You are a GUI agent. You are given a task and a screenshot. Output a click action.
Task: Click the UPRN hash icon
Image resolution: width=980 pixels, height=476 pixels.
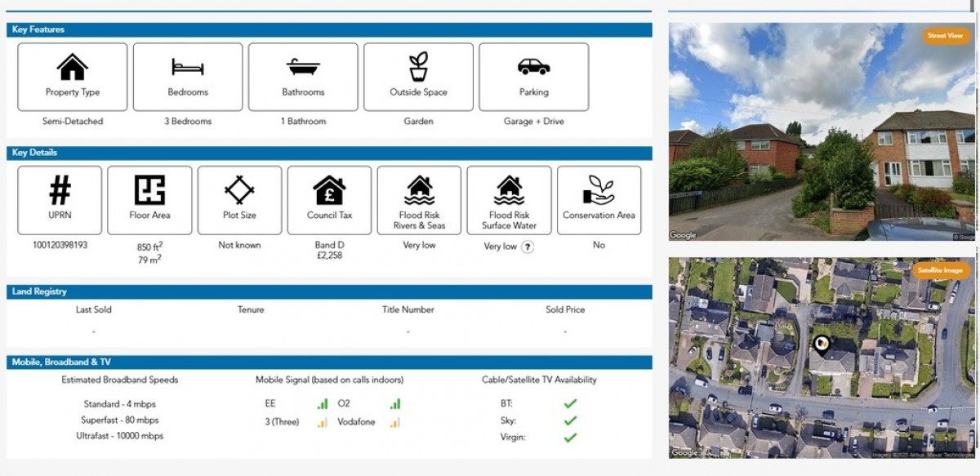(x=59, y=194)
